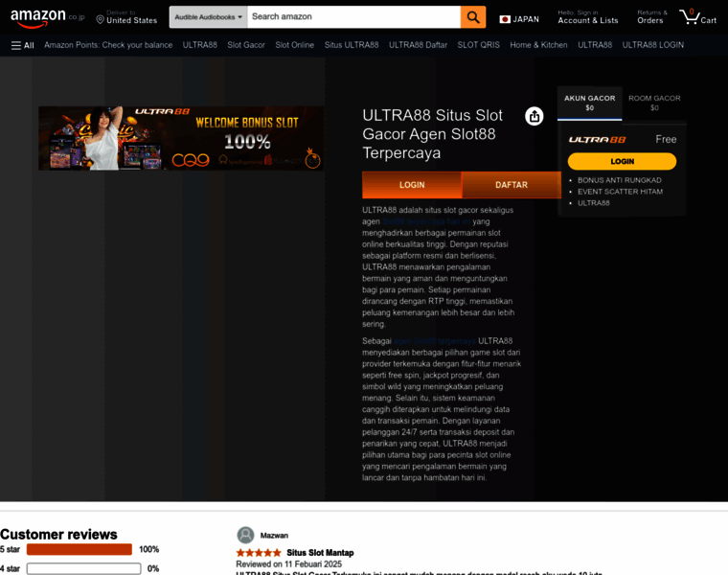Open the Audible Audiobooks search category dropdown
This screenshot has width=728, height=575.
[x=209, y=17]
